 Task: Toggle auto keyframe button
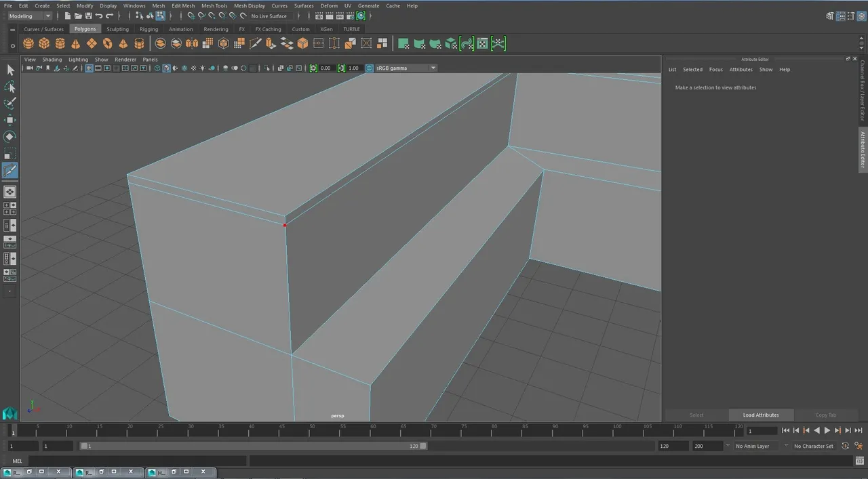click(x=846, y=446)
